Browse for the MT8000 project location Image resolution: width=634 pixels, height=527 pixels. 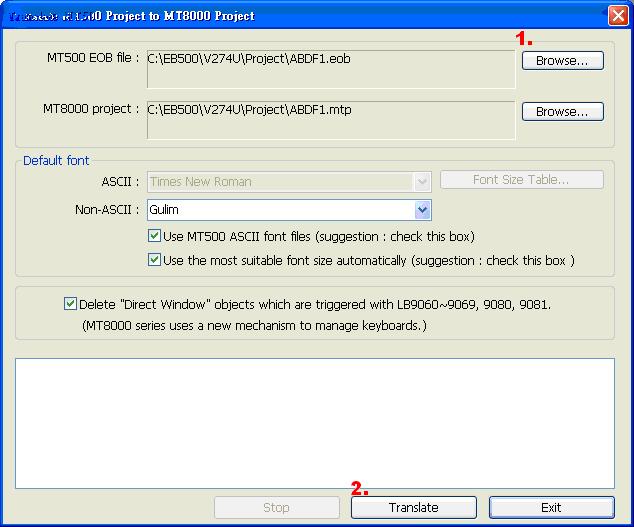click(562, 112)
